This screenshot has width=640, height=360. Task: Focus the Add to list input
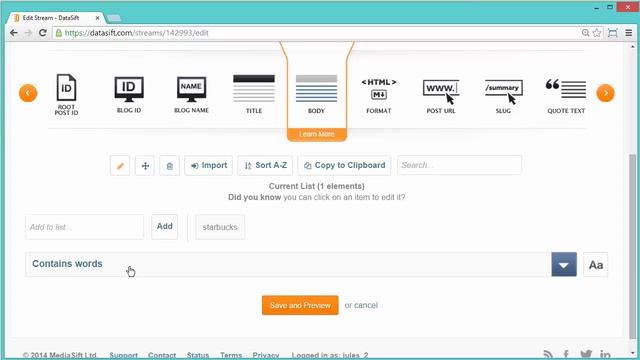(84, 227)
